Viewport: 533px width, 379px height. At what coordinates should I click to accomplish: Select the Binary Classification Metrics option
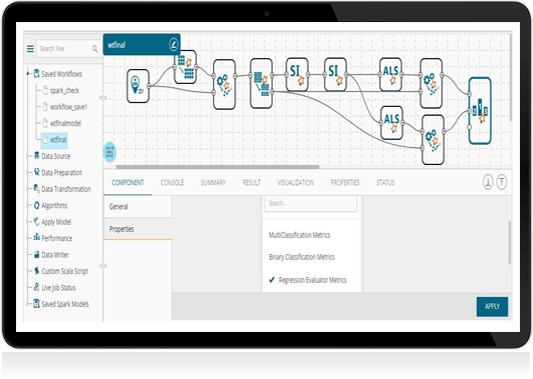(302, 257)
